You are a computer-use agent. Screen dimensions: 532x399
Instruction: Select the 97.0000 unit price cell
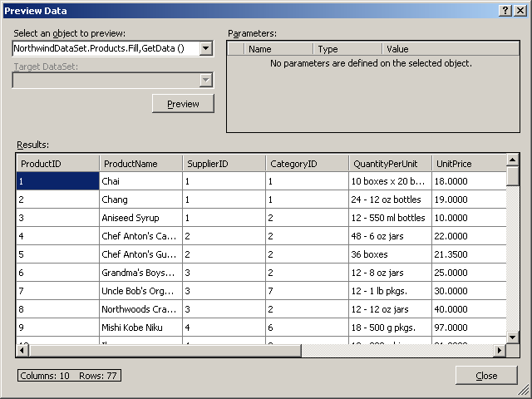tap(468, 328)
